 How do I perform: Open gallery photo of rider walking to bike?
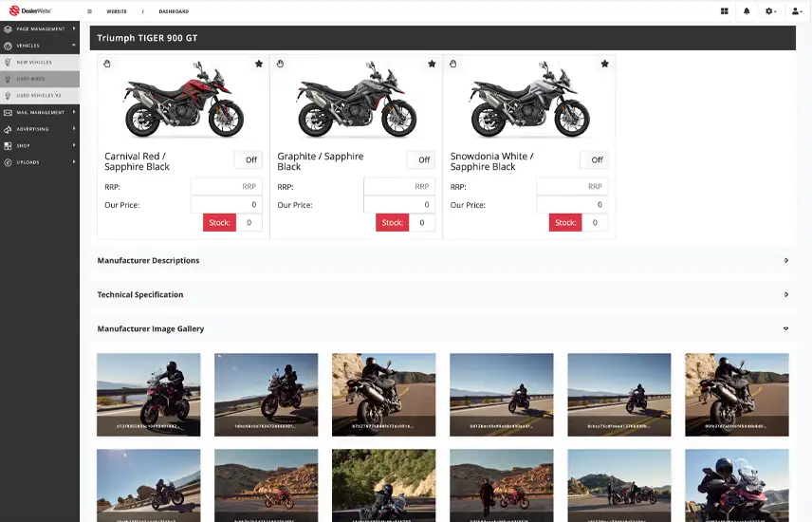[x=501, y=486]
